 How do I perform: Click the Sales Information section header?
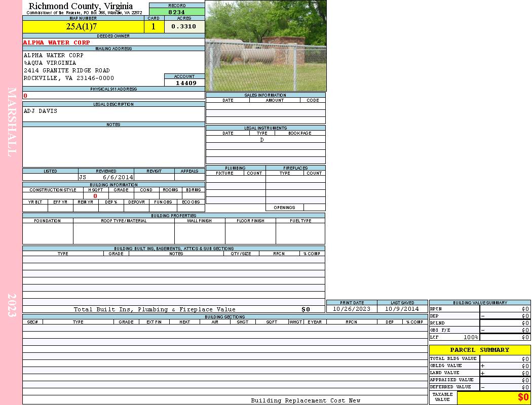[265, 95]
